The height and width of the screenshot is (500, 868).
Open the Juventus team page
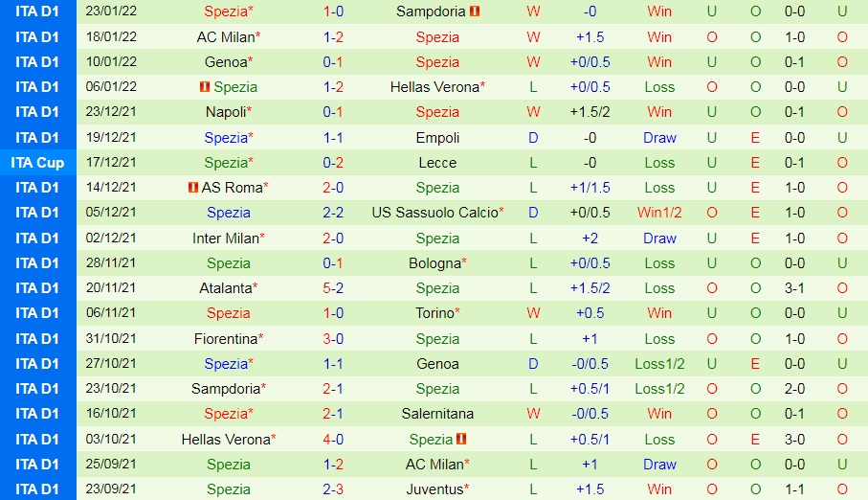434,489
